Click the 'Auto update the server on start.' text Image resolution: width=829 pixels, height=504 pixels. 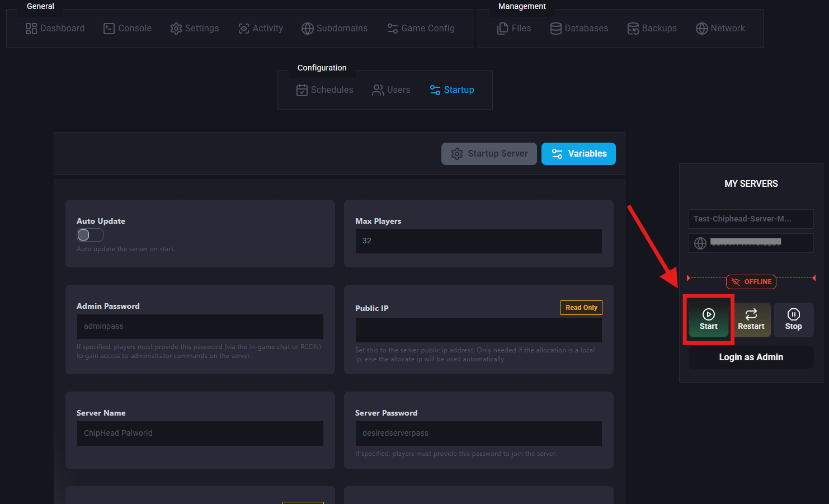click(x=126, y=249)
